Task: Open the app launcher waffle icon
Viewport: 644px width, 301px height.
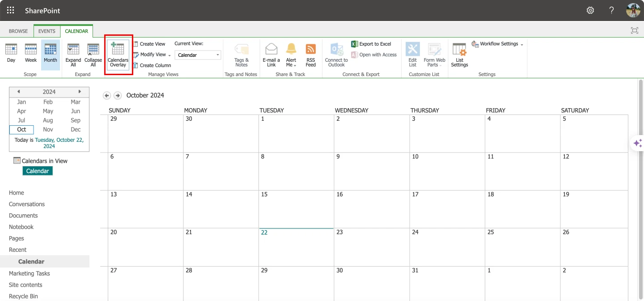Action: [10, 10]
